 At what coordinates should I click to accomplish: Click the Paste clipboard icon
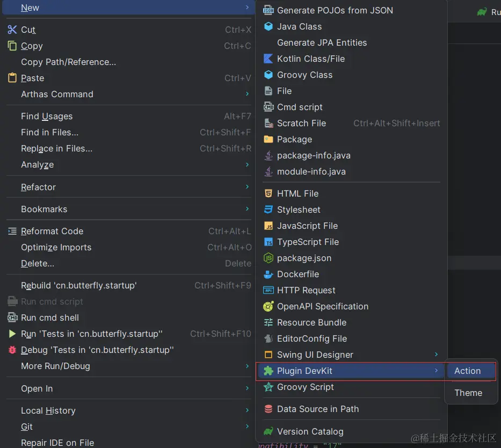[x=12, y=78]
